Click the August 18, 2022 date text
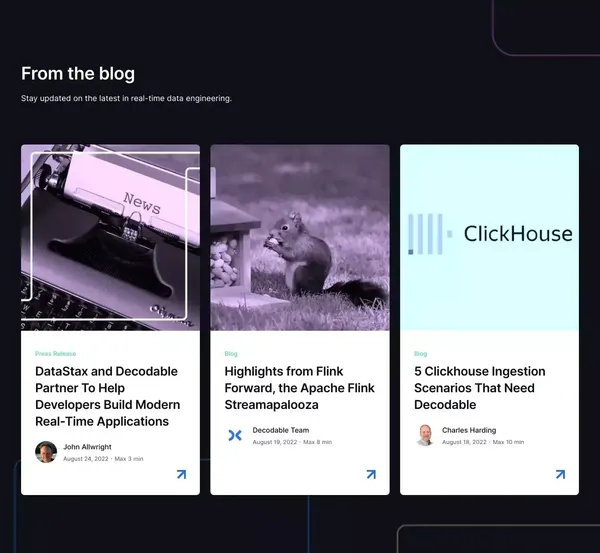This screenshot has width=600, height=553. [464, 442]
